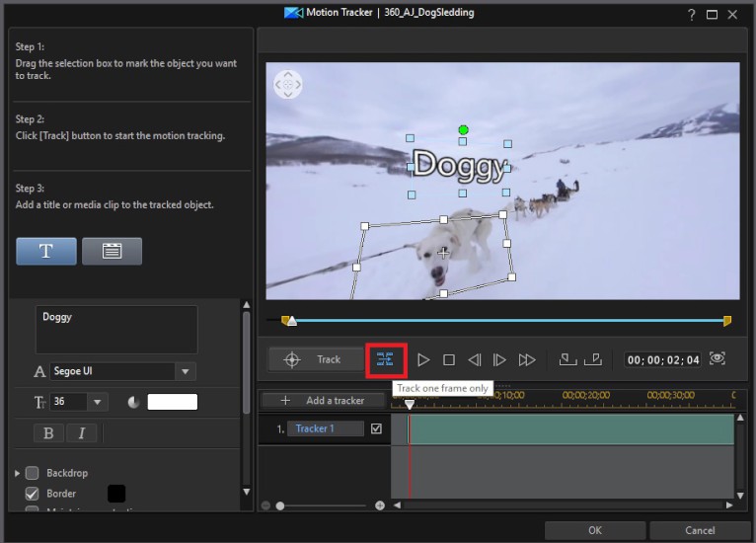
Task: Uncheck the Tracker 1 checkbox
Action: pyautogui.click(x=377, y=428)
